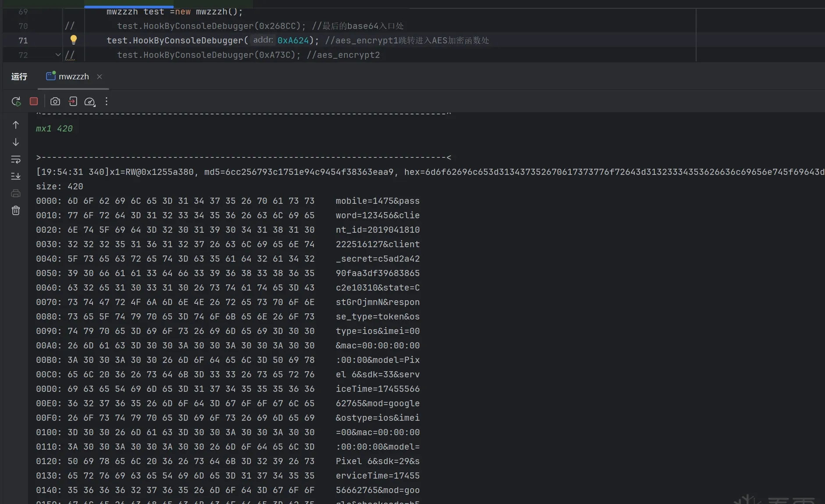Click the 'word=123456&clie' decoded text
This screenshot has width=825, height=504.
[x=378, y=215]
